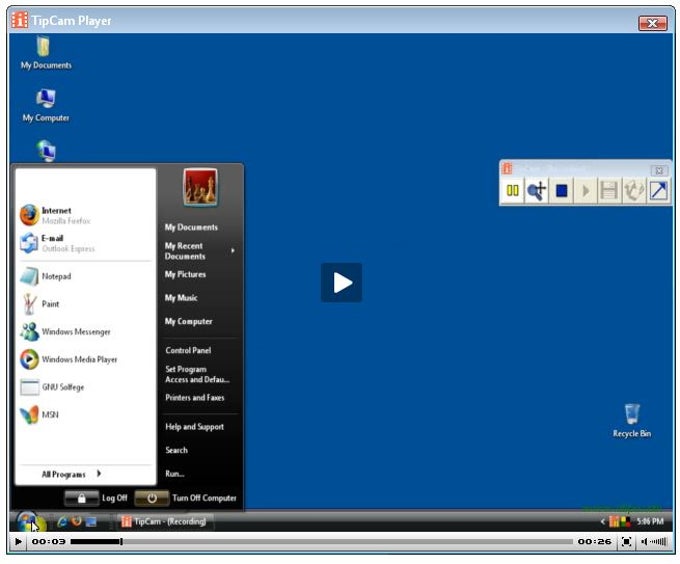Image resolution: width=680 pixels, height=564 pixels.
Task: Open Set Program Access and Defaults
Action: tap(199, 374)
